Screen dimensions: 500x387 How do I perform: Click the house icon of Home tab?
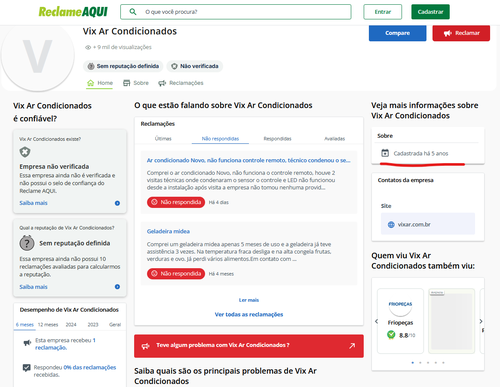[x=90, y=83]
